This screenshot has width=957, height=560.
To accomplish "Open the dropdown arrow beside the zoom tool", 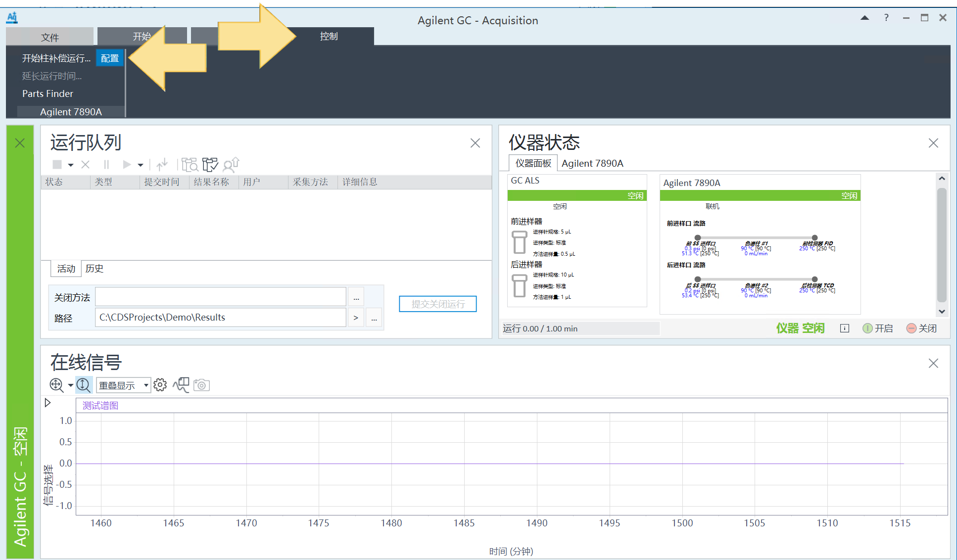I will (x=71, y=385).
